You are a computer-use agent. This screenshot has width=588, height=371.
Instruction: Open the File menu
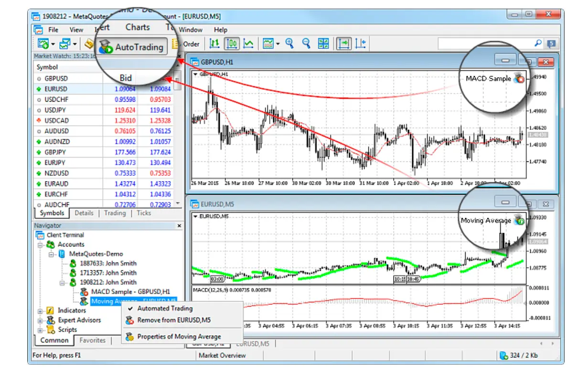coord(53,30)
